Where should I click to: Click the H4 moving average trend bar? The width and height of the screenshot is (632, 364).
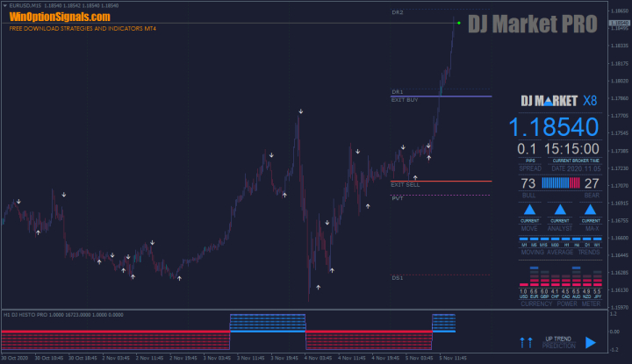pyautogui.click(x=577, y=239)
